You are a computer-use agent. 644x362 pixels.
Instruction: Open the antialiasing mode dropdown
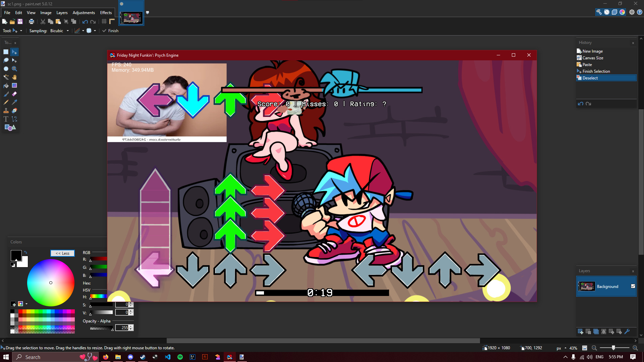pos(79,31)
